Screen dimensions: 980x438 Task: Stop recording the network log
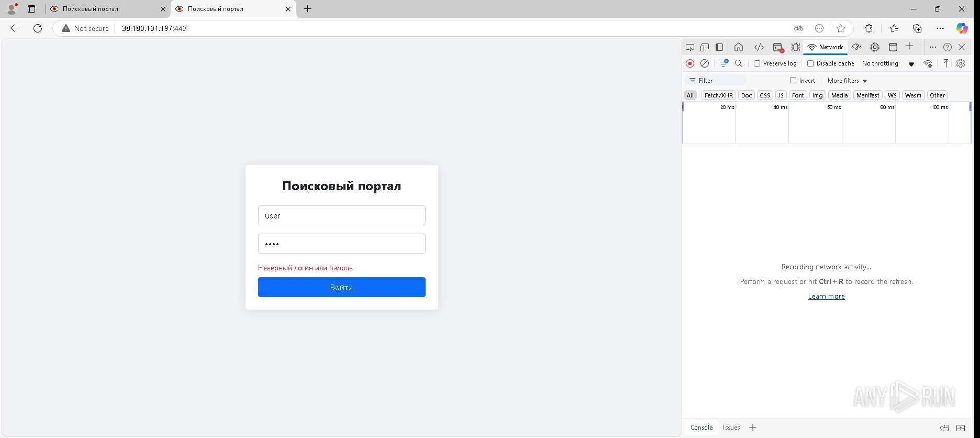(690, 63)
